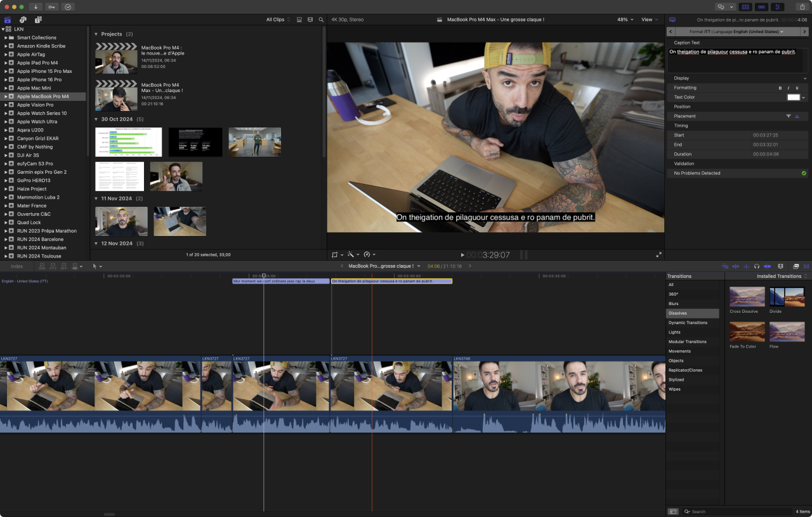This screenshot has width=812, height=517.
Task: Choose the Cross Dissolve transition thumbnail
Action: tap(747, 297)
